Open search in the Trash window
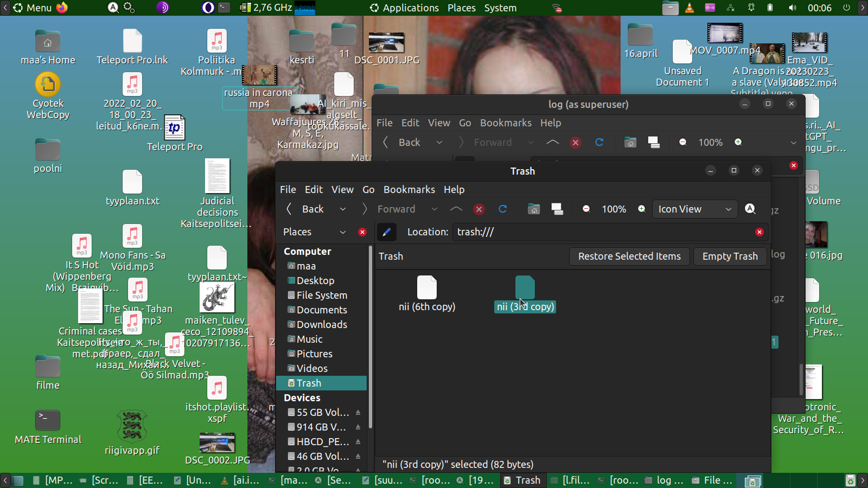The height and width of the screenshot is (488, 868). [x=750, y=209]
